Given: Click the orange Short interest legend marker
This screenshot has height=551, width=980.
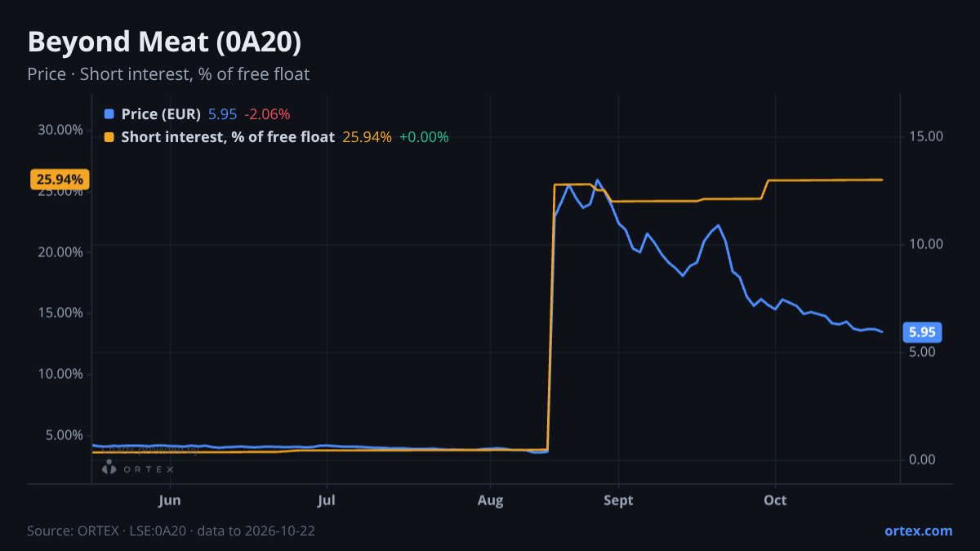Looking at the screenshot, I should [x=109, y=137].
